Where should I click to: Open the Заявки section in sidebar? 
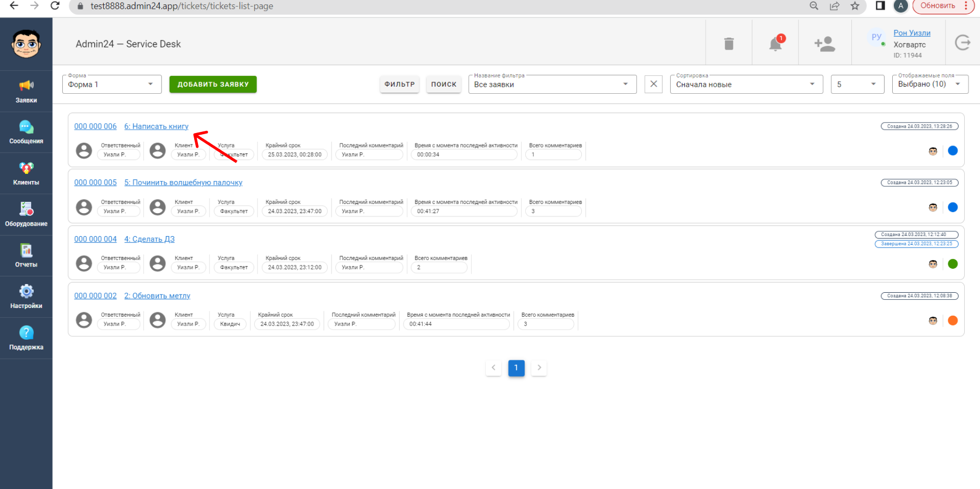click(26, 91)
